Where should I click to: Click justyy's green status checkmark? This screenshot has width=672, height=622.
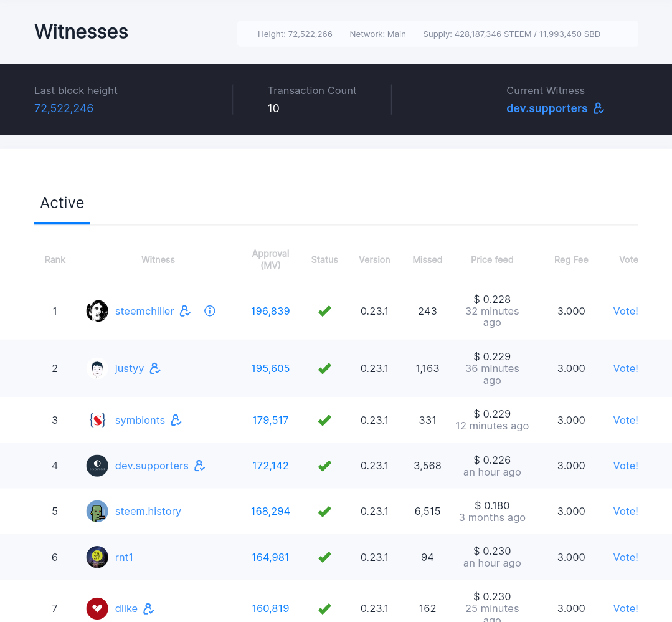(324, 368)
